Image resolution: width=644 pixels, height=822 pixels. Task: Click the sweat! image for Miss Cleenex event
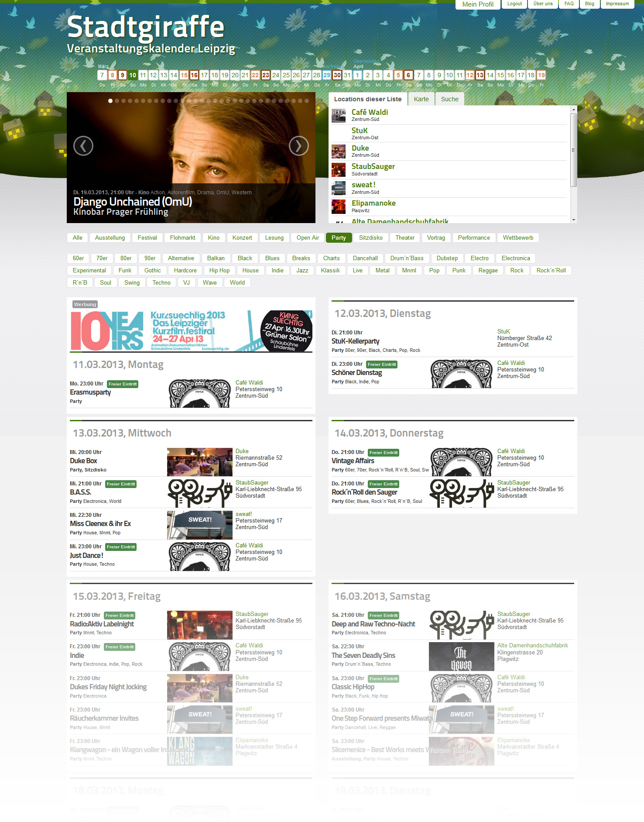click(x=199, y=525)
